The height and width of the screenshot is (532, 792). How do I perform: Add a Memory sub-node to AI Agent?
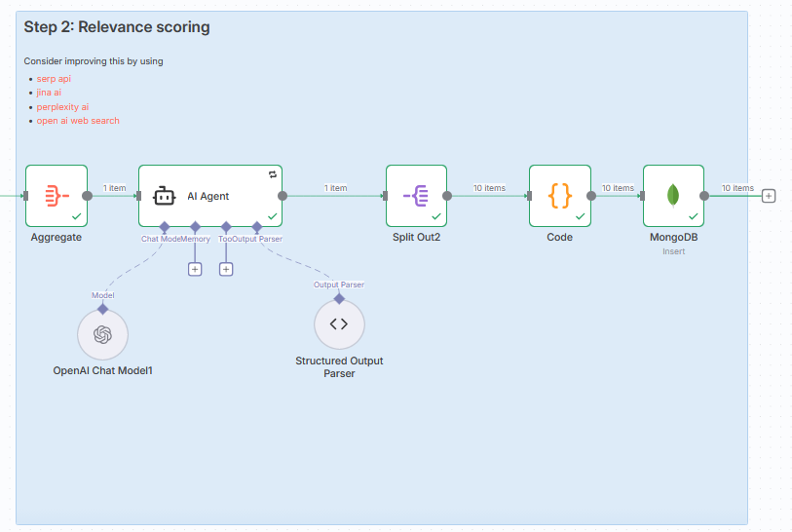195,269
